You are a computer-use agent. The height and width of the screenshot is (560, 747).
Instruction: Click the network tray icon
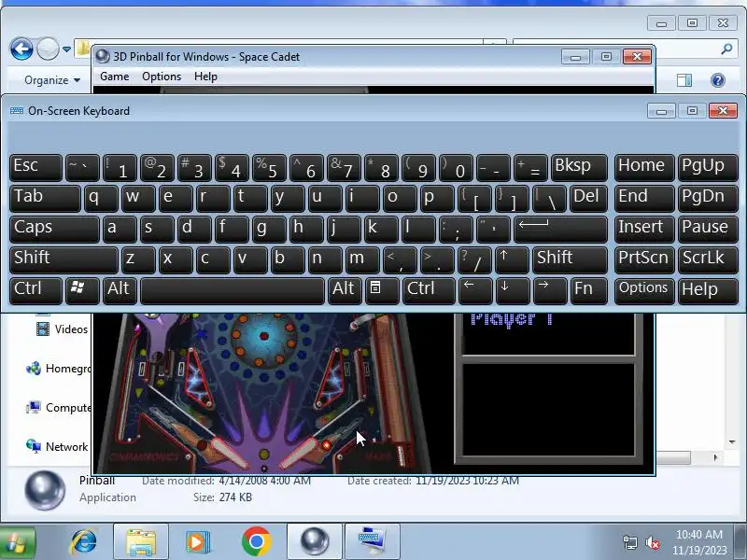[629, 542]
